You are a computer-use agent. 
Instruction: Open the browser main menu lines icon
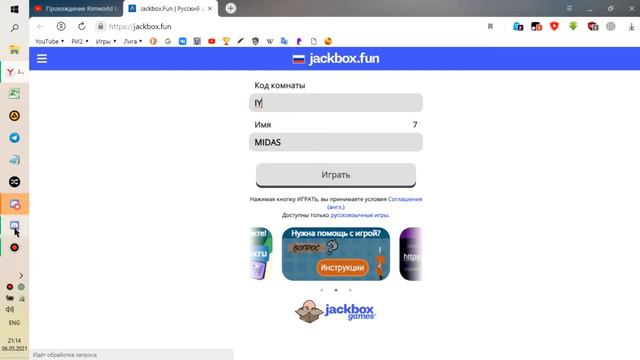click(x=569, y=8)
